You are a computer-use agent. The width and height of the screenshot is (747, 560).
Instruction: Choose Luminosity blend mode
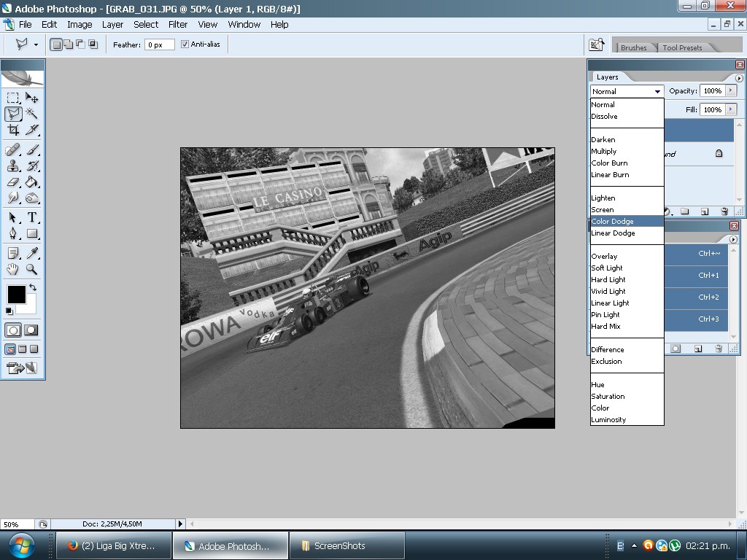point(627,419)
